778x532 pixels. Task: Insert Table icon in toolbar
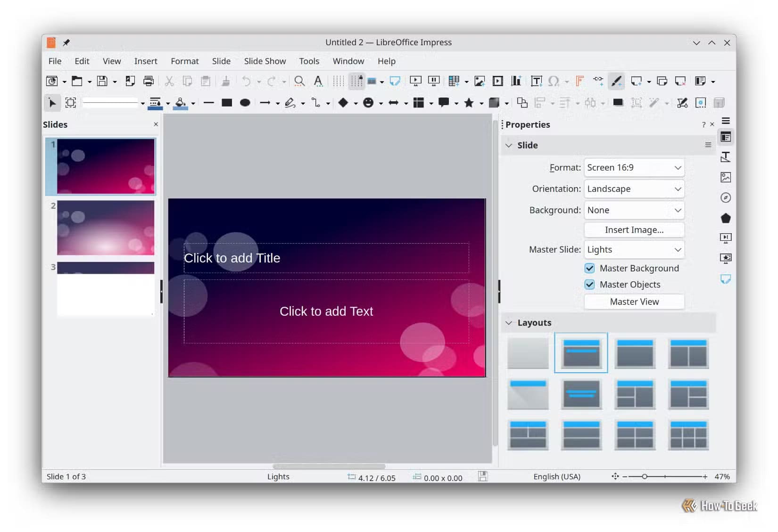(454, 81)
